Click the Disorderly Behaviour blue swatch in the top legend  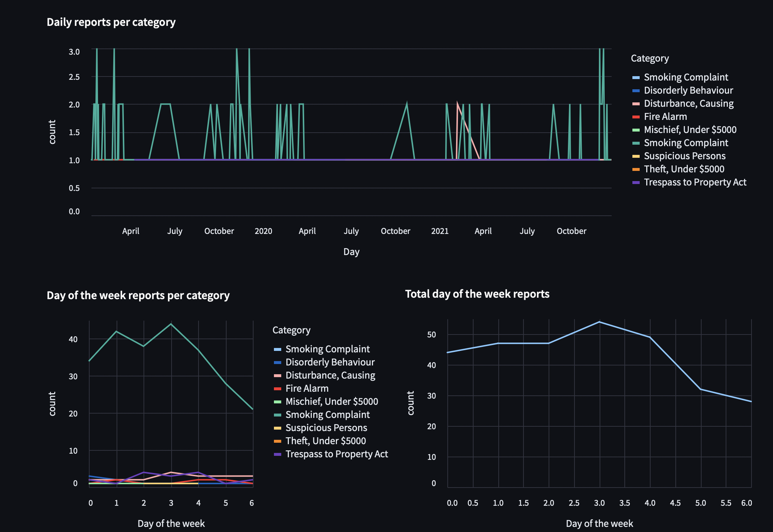pos(636,91)
